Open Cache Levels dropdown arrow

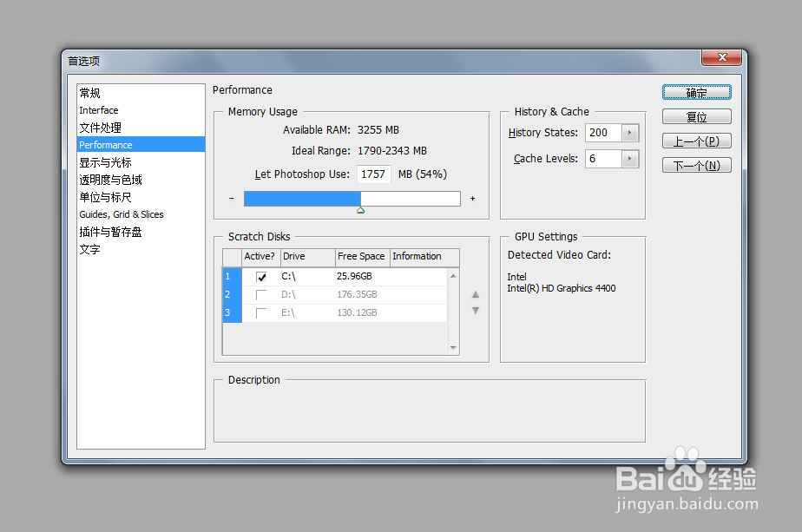click(x=630, y=159)
